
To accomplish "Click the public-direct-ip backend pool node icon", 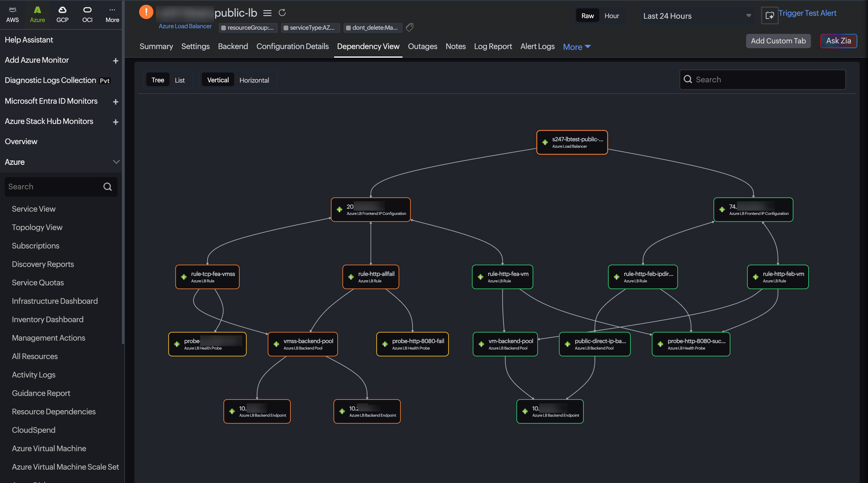I will point(567,344).
